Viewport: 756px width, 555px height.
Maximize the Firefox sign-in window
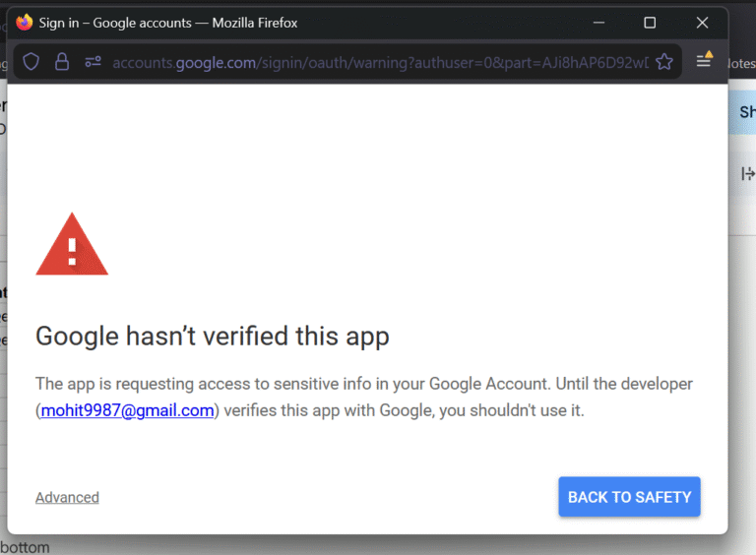pos(650,23)
